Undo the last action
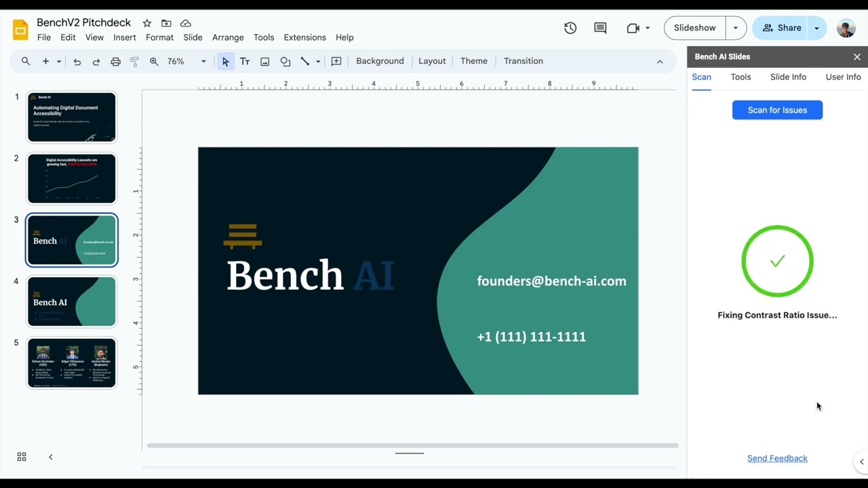 (77, 61)
